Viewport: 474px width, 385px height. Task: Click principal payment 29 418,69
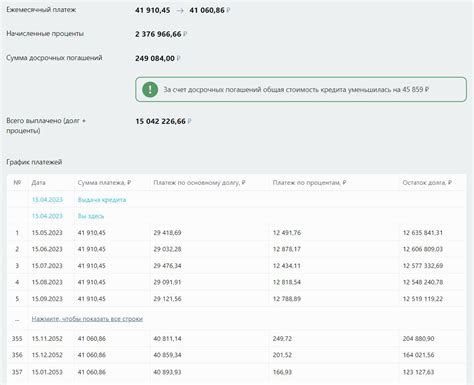(x=167, y=233)
